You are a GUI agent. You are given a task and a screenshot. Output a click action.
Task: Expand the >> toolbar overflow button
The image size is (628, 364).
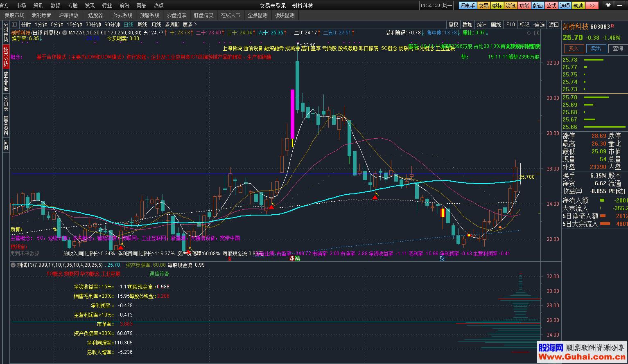[592, 6]
